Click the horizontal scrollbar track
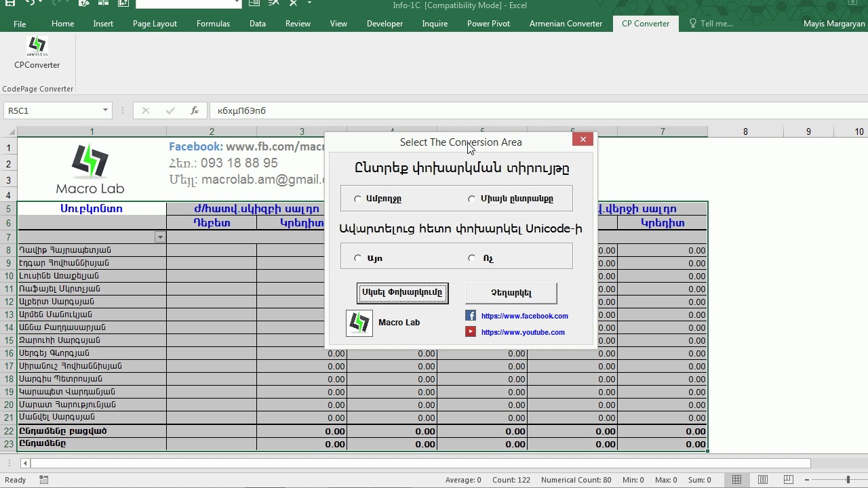This screenshot has height=488, width=868. [x=420, y=464]
